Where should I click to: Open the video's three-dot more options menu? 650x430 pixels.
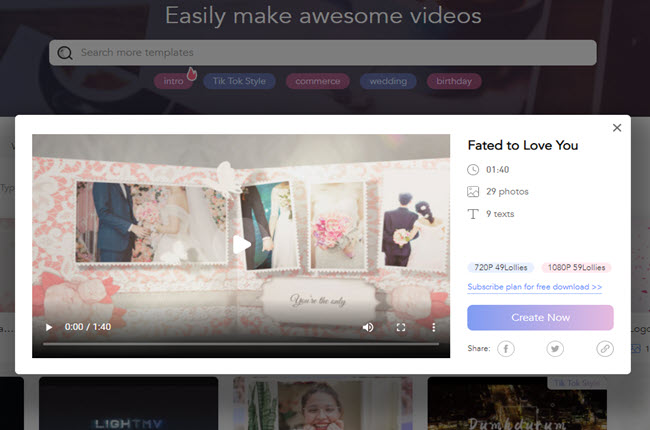(x=434, y=327)
